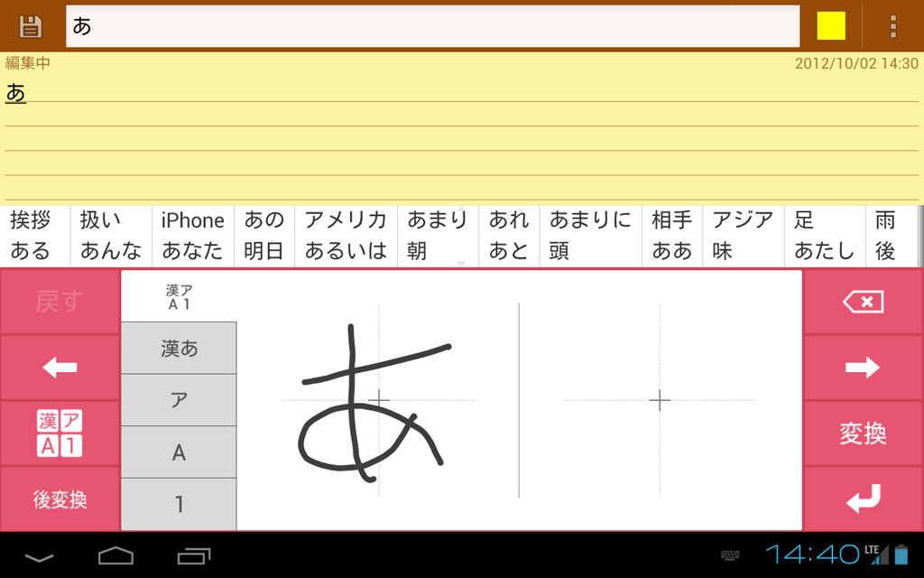Switch to ア katakana recognition mode
The image size is (924, 578).
(x=180, y=400)
